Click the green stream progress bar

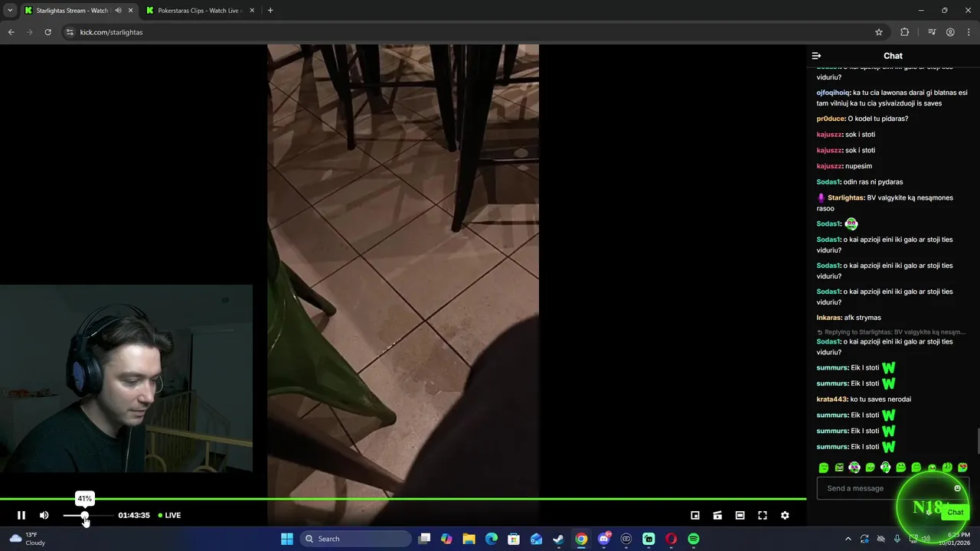point(403,499)
